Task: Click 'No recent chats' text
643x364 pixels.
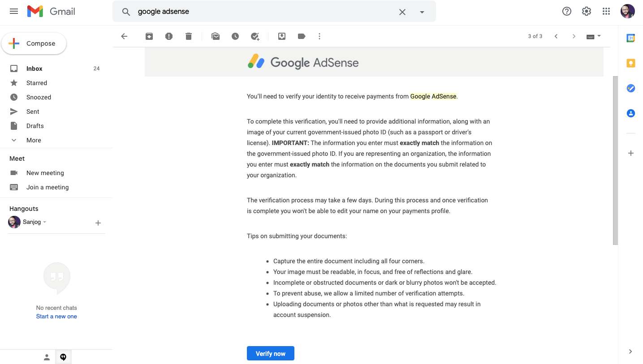Action: pyautogui.click(x=56, y=308)
